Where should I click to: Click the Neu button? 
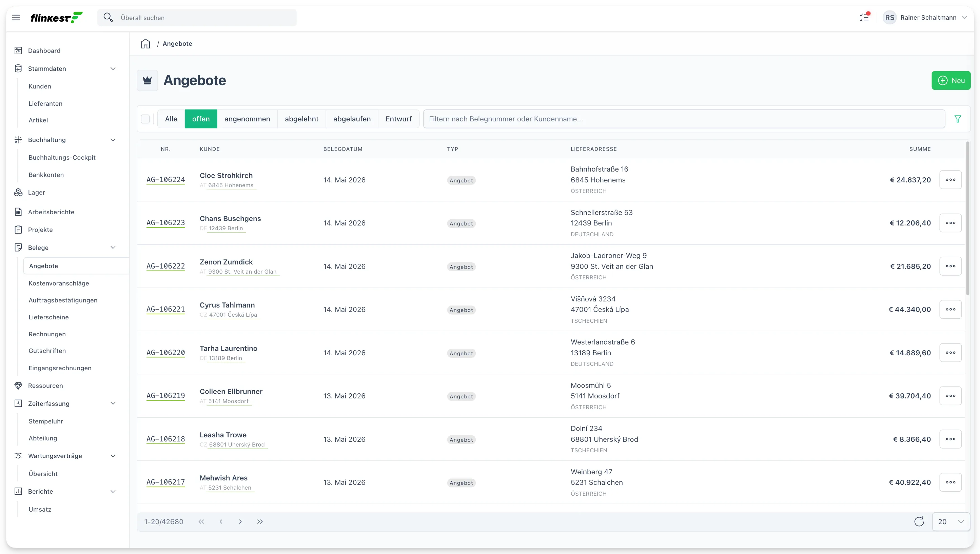click(x=951, y=81)
